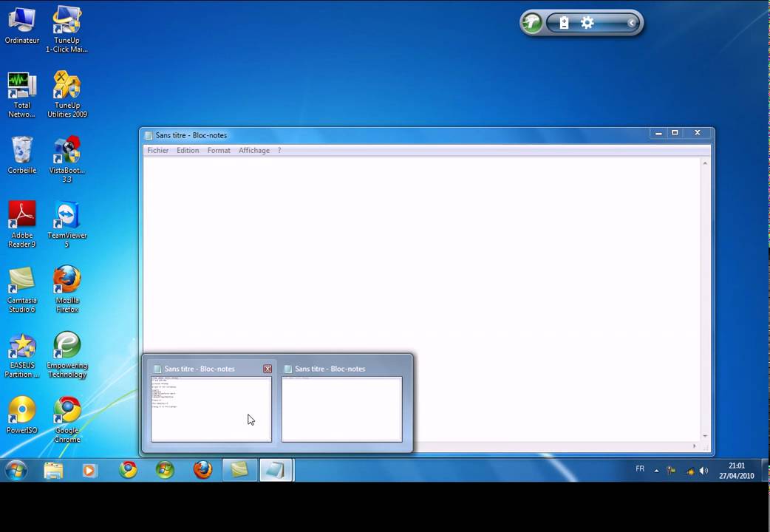Launch Firefox from the taskbar

[x=202, y=470]
